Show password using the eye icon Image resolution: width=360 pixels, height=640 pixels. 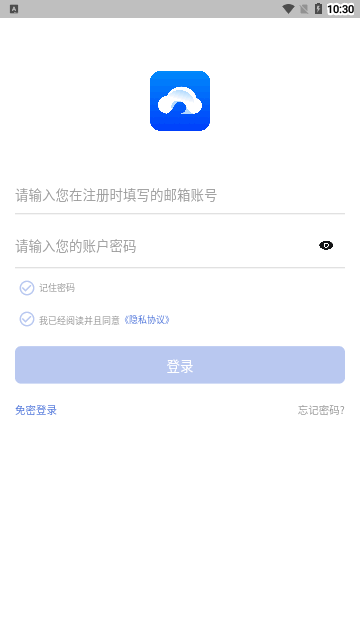326,245
